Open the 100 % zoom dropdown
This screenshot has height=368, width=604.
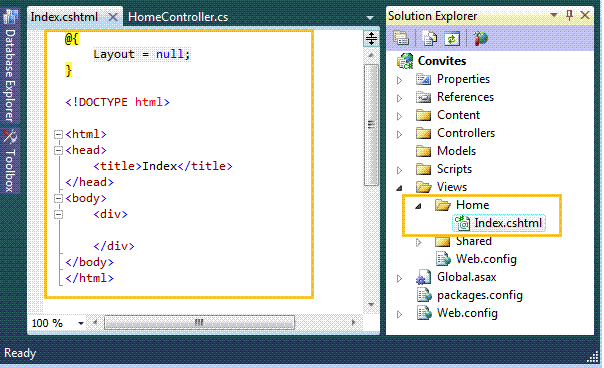pos(81,323)
